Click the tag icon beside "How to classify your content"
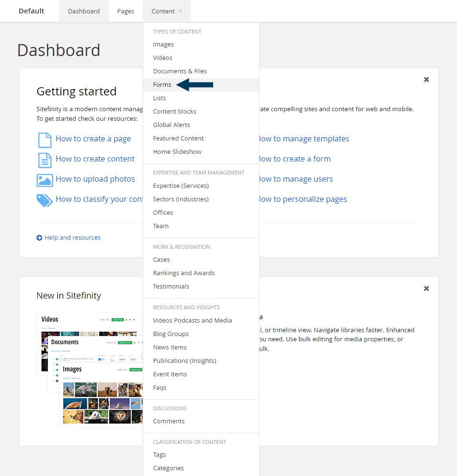 pyautogui.click(x=44, y=199)
